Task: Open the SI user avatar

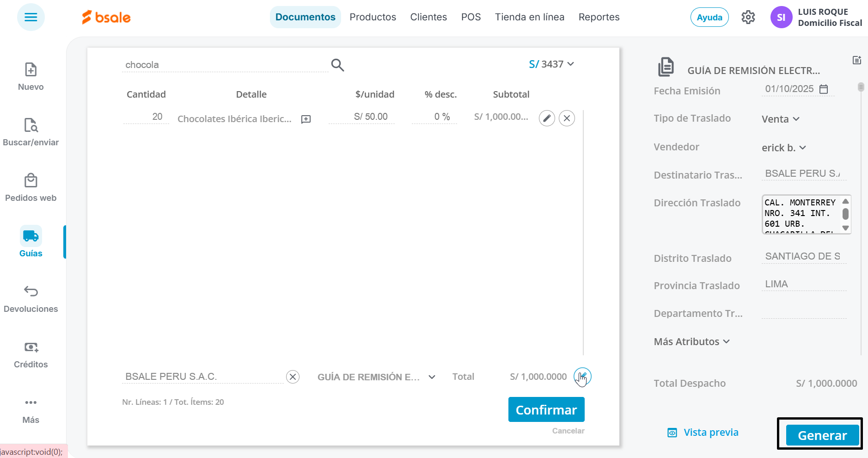Action: pyautogui.click(x=781, y=17)
